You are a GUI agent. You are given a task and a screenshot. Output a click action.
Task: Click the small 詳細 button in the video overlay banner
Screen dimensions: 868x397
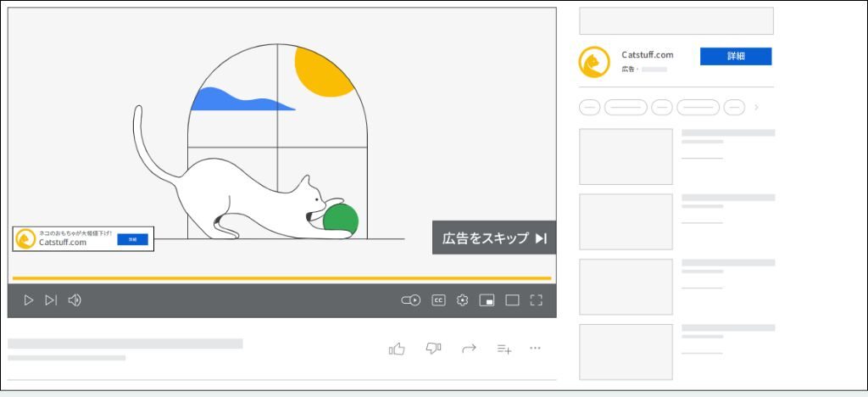pyautogui.click(x=132, y=239)
